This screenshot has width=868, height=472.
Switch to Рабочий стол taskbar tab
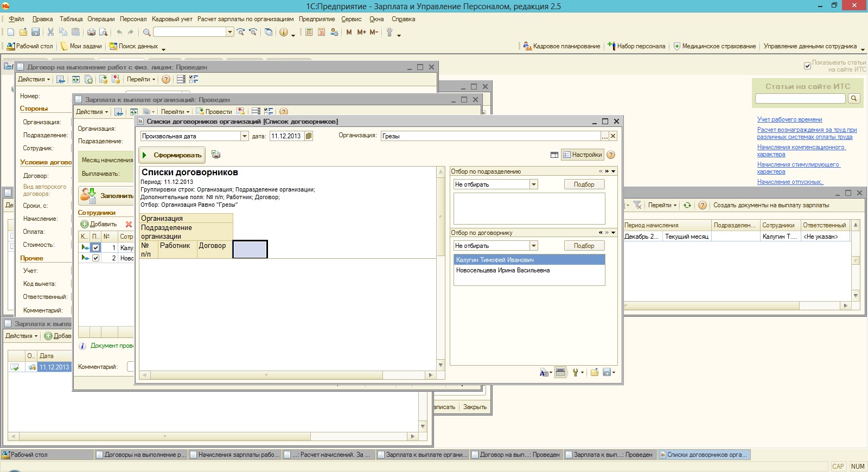(47, 455)
